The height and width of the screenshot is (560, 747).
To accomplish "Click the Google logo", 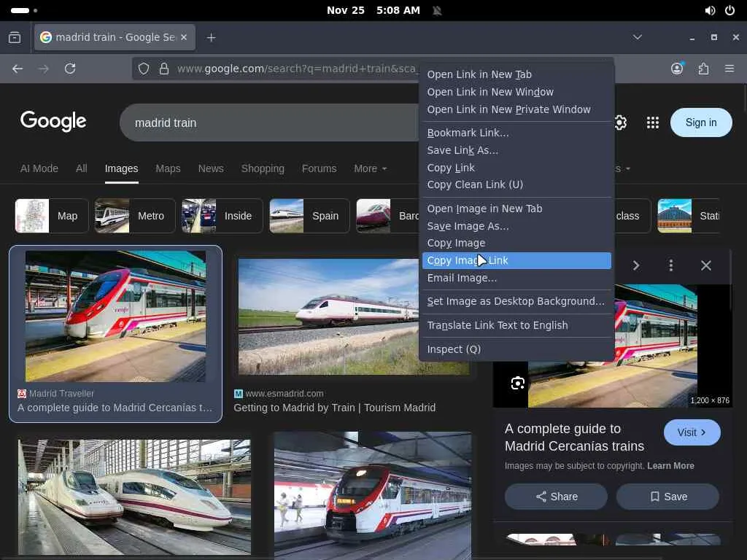I will [53, 122].
